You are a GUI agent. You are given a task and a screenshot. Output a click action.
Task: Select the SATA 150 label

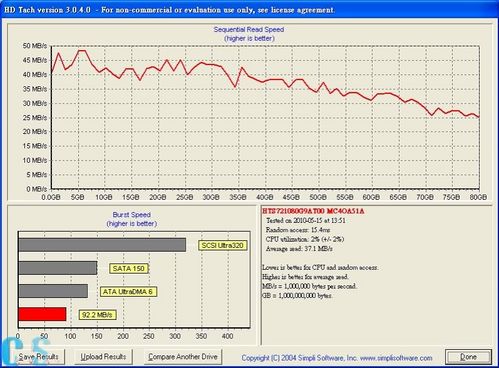[129, 269]
